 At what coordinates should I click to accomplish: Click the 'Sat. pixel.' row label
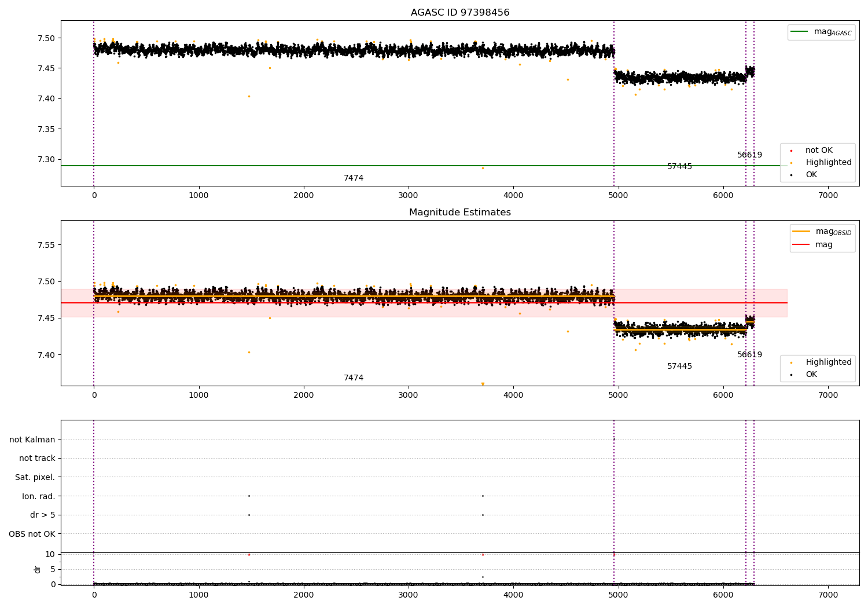pyautogui.click(x=35, y=478)
